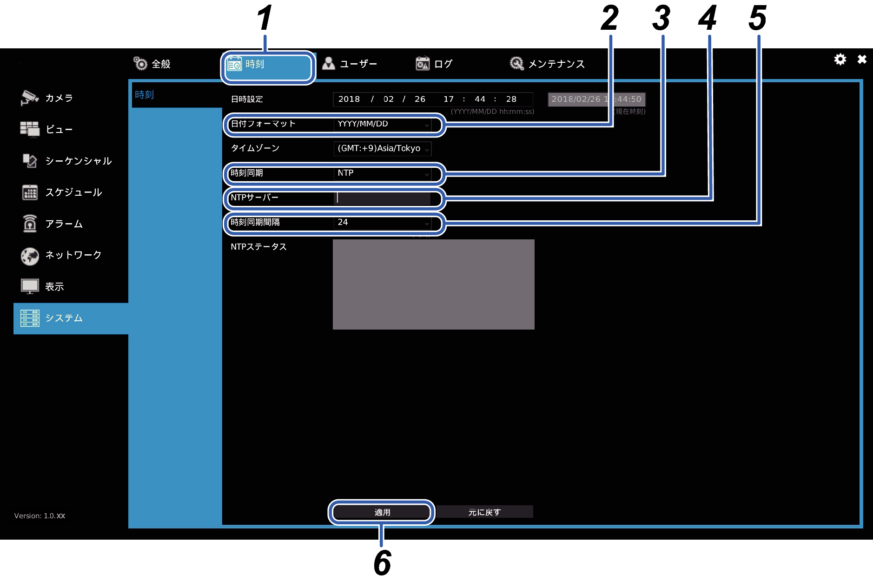Open the ネットワーク menu label

[x=73, y=255]
